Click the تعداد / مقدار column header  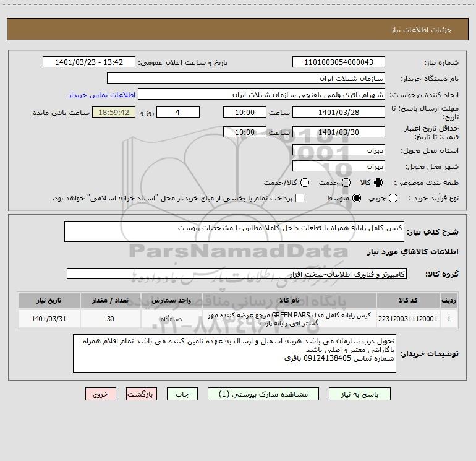click(x=110, y=301)
